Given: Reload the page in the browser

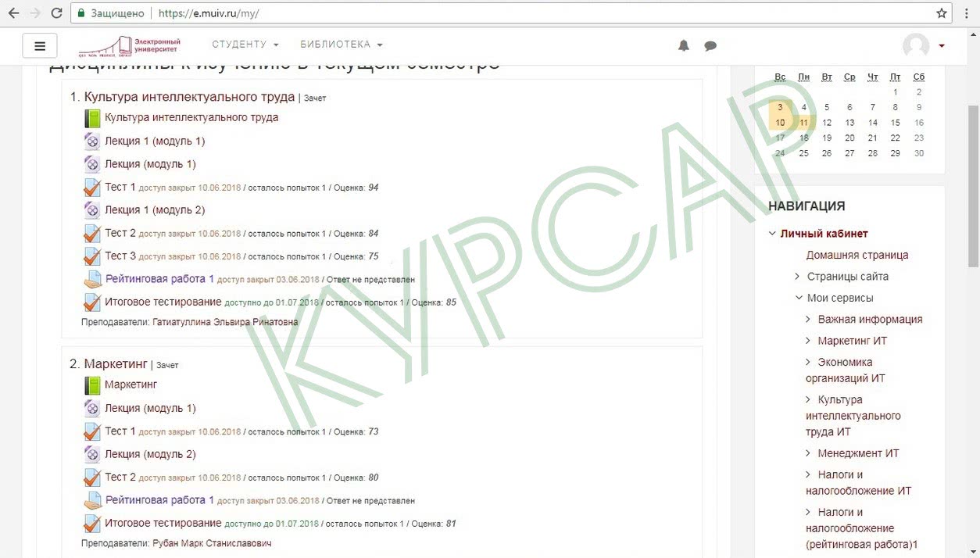Looking at the screenshot, I should (56, 13).
